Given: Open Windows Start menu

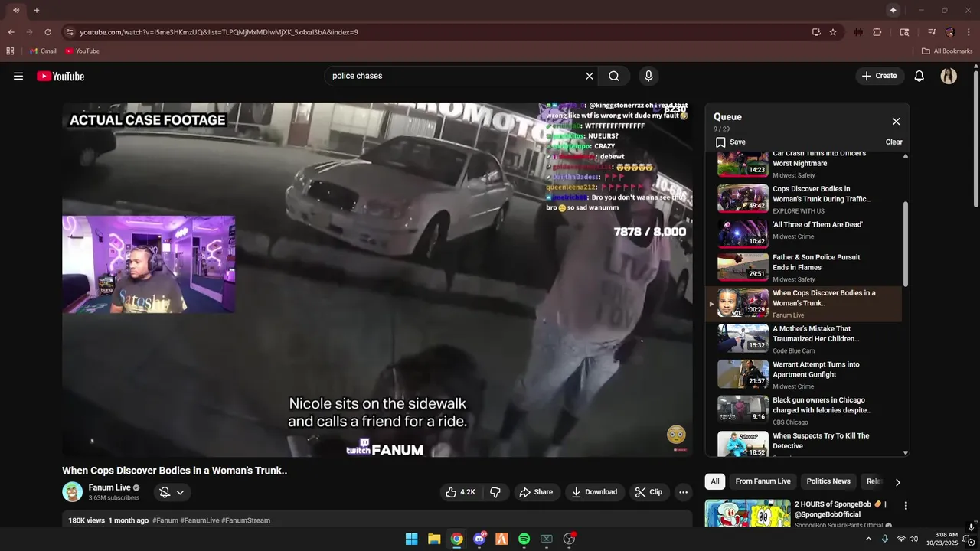Looking at the screenshot, I should click(411, 539).
